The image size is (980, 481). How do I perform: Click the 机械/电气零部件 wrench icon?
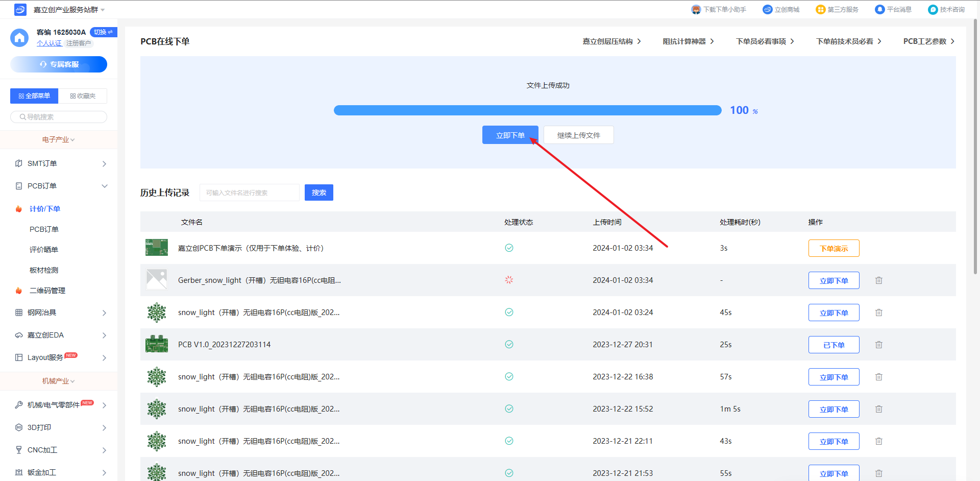pos(19,405)
